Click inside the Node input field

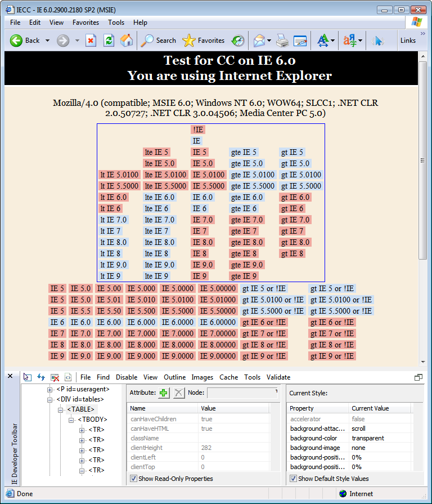coord(242,393)
